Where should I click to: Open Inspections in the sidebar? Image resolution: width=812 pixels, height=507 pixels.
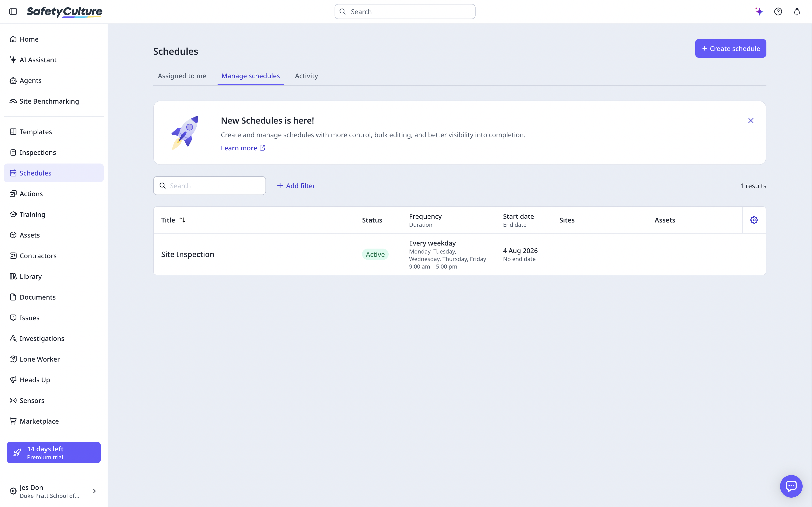click(54, 152)
